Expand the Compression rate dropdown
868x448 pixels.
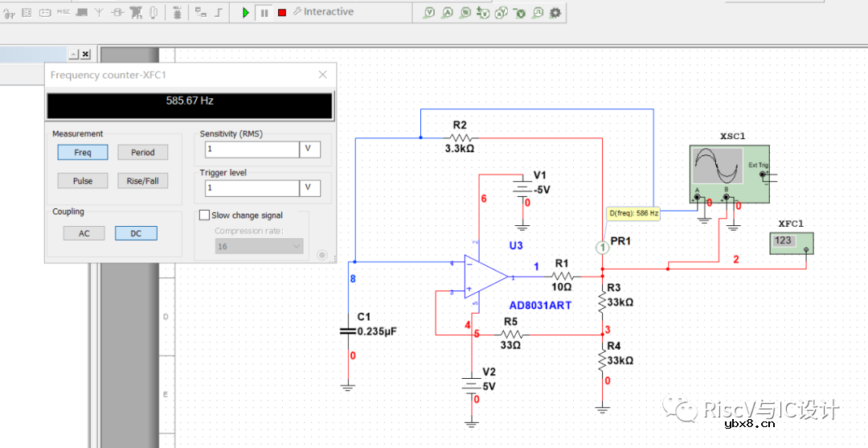(295, 246)
